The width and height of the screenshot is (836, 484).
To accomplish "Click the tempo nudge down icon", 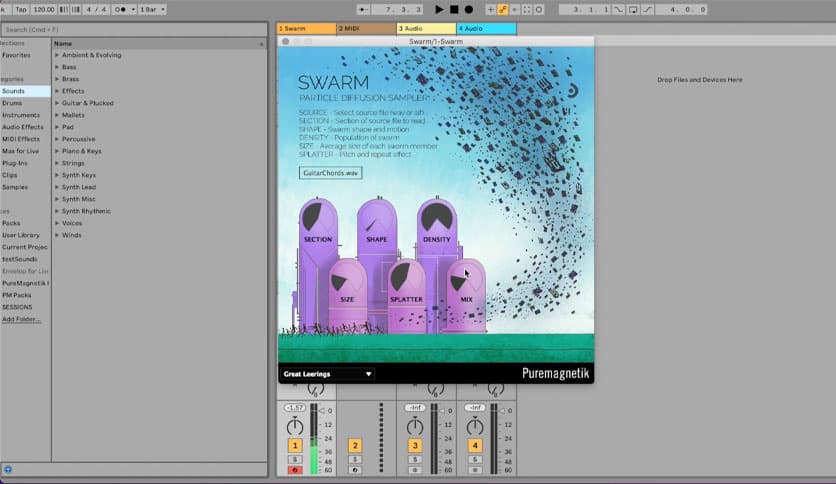I will [63, 10].
